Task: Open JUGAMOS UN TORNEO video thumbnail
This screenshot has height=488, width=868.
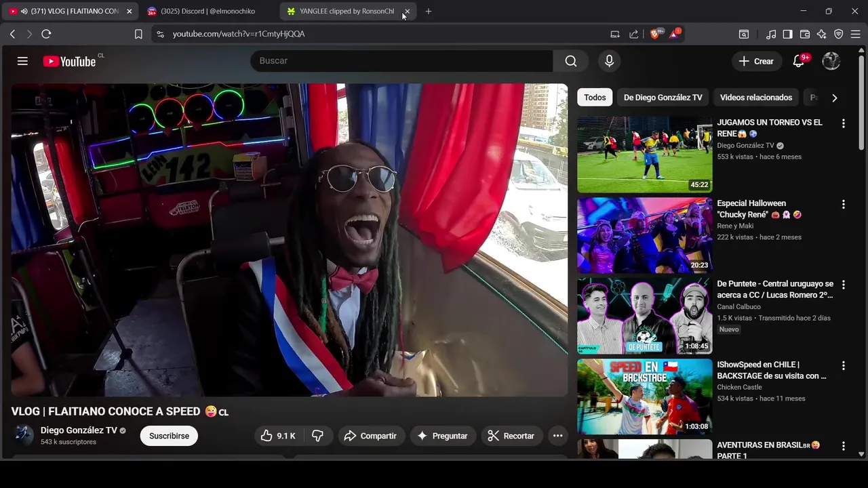Action: (x=644, y=155)
